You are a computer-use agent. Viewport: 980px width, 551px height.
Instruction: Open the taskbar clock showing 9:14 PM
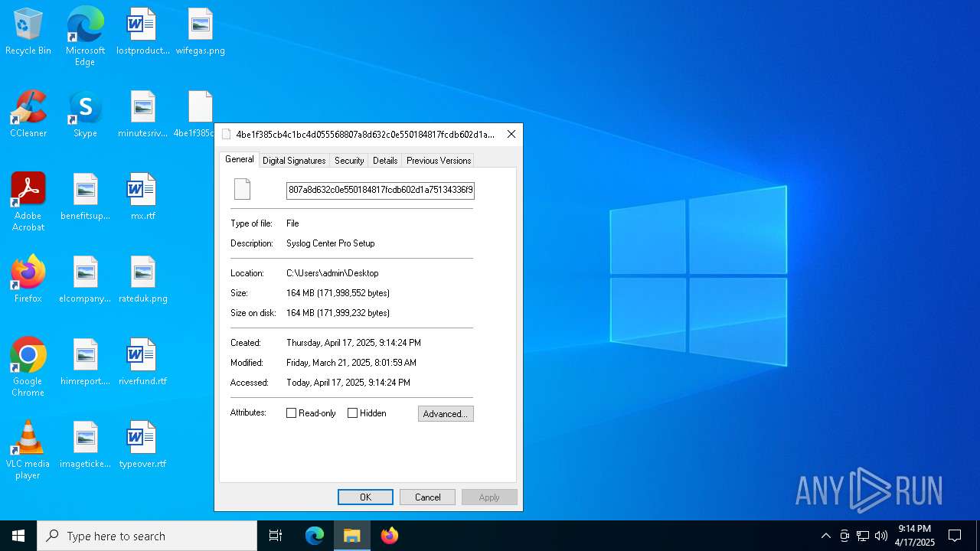click(914, 536)
